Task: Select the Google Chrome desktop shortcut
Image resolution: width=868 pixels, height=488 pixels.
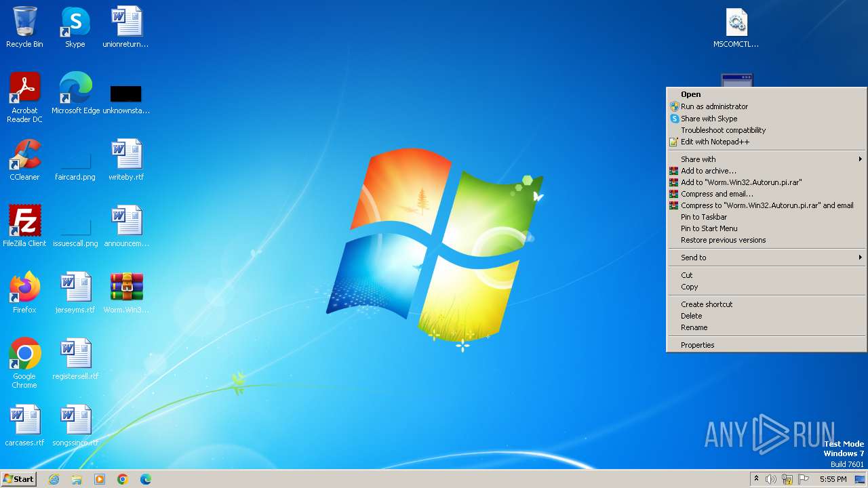Action: (x=24, y=363)
